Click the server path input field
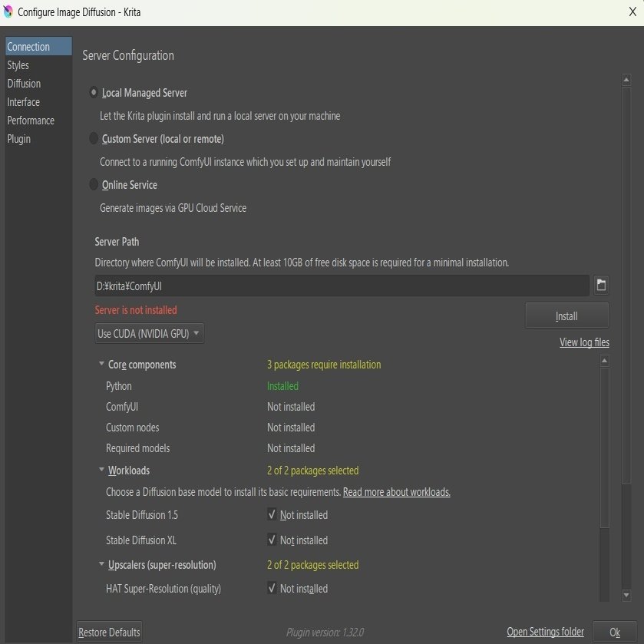Image resolution: width=644 pixels, height=644 pixels. coord(342,286)
